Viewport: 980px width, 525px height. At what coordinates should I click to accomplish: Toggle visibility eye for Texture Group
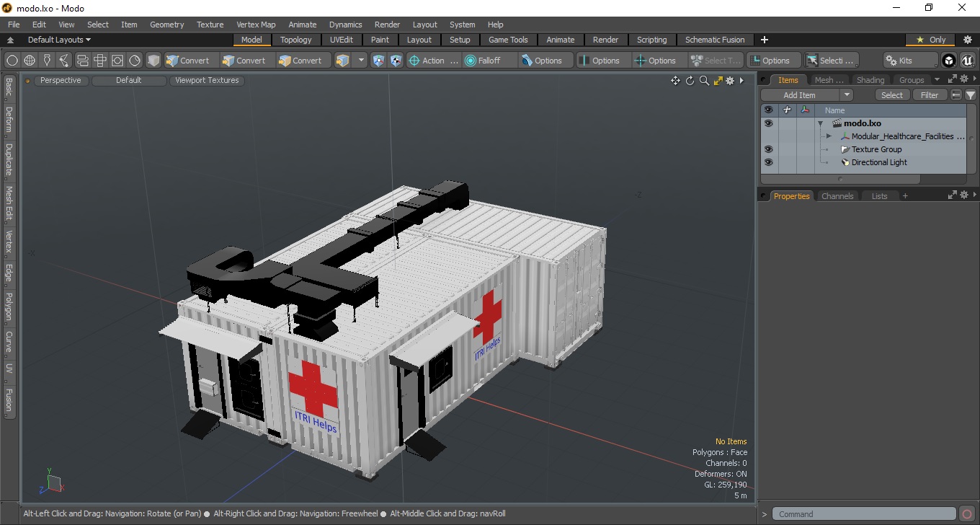(x=768, y=149)
